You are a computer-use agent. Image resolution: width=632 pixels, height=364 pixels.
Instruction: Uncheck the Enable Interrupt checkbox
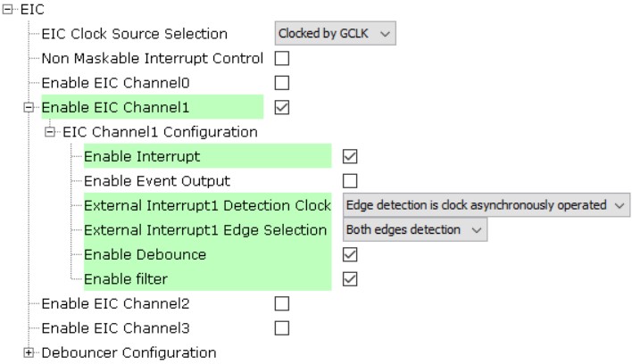click(x=351, y=156)
